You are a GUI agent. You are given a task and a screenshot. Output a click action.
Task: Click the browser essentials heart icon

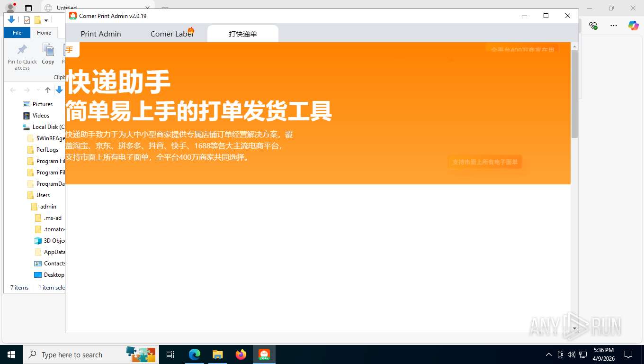coord(593,26)
